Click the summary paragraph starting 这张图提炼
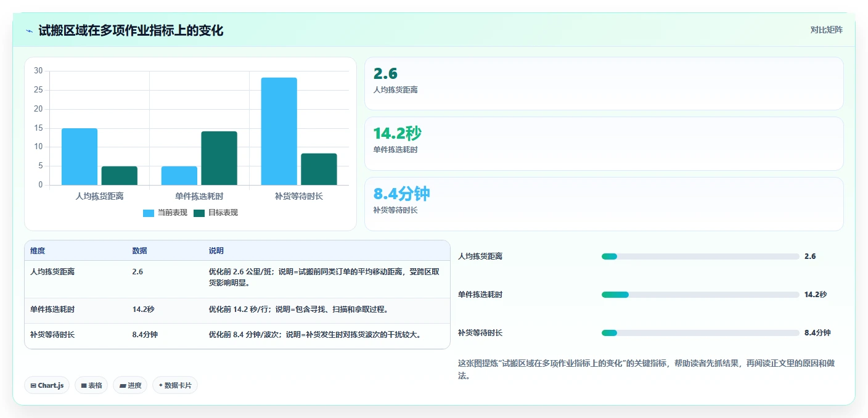 [647, 369]
